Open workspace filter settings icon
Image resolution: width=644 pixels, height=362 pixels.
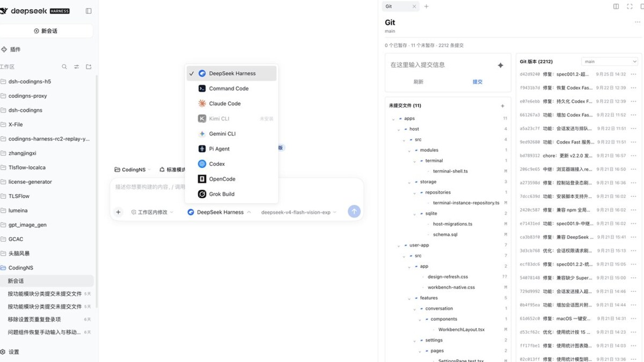click(76, 67)
